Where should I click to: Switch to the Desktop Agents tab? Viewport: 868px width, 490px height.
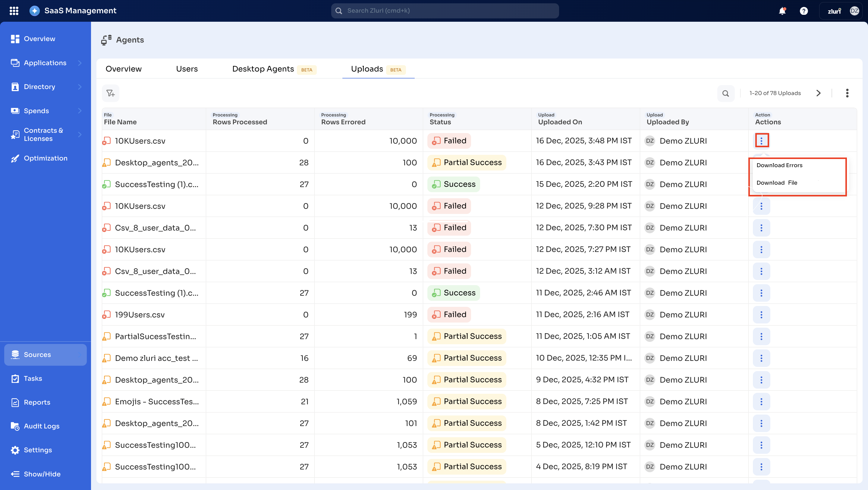(263, 69)
